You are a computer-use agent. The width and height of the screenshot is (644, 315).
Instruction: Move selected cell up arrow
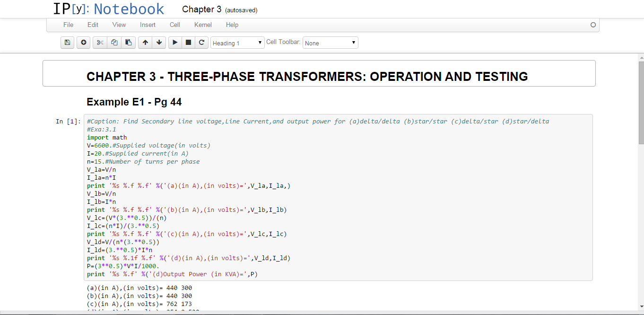coord(145,43)
